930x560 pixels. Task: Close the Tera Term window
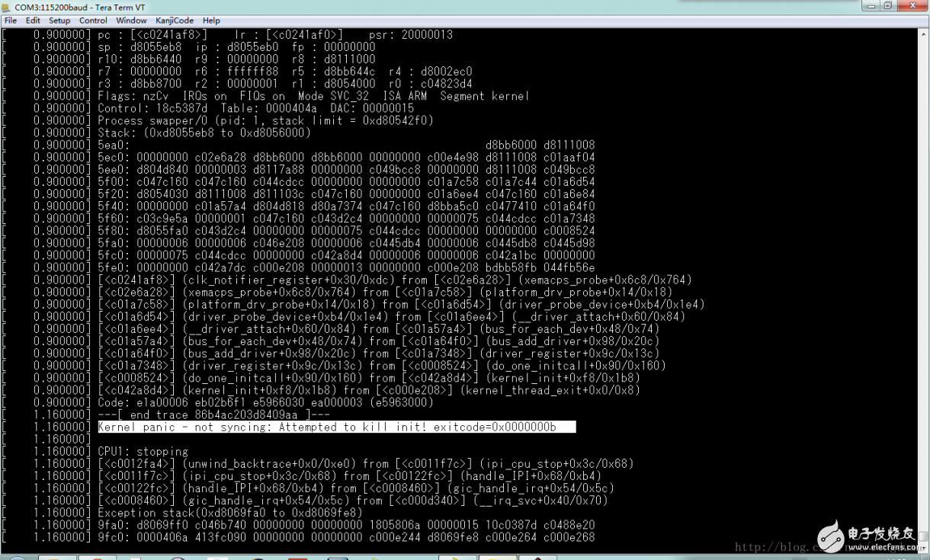click(x=912, y=6)
